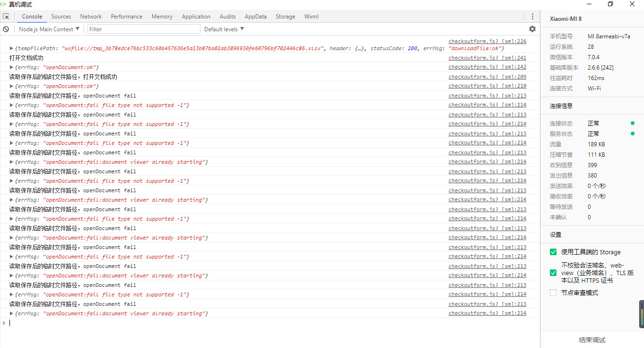
Task: Enable 节点审查模式 checkbox
Action: (553, 293)
